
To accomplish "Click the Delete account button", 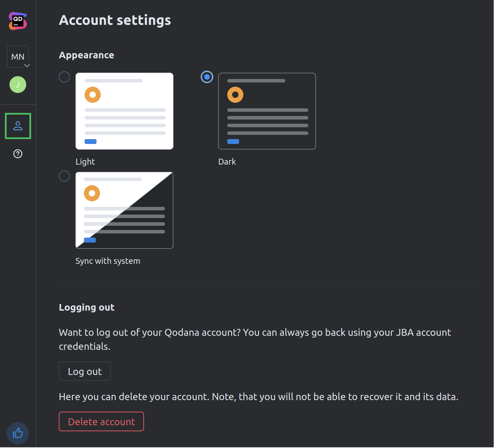I will [101, 421].
